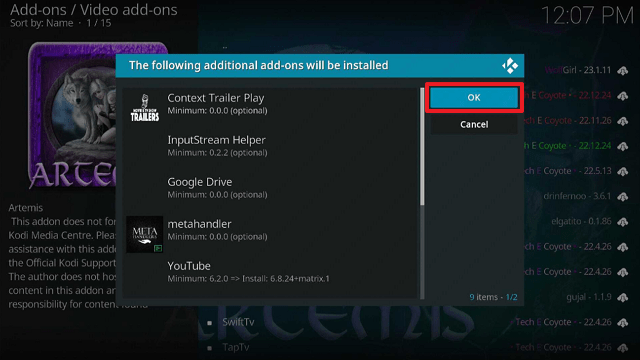The width and height of the screenshot is (640, 360).
Task: Click cloud icon beside gujal 1.1.9
Action: coord(622,298)
